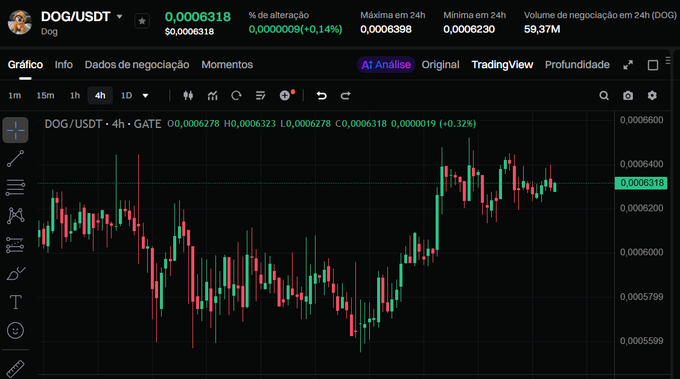Expand chart to fullscreen

(628, 65)
